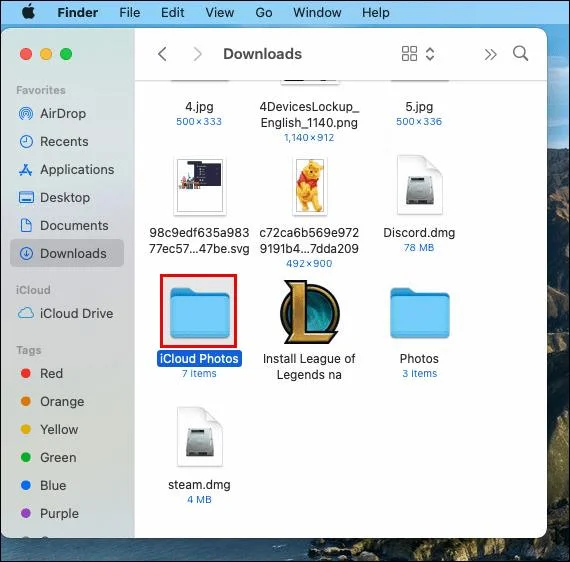Click the c72ca6b569e972 file name
The image size is (570, 562).
click(309, 240)
